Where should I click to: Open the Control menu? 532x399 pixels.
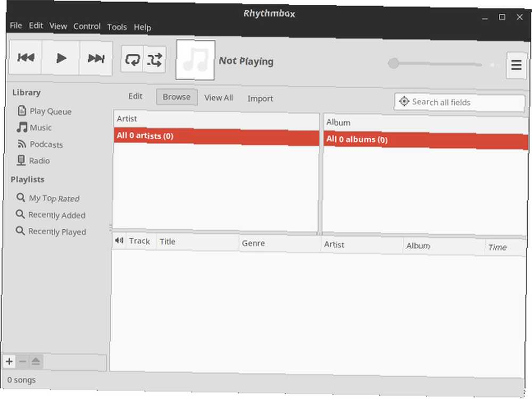[x=87, y=27]
